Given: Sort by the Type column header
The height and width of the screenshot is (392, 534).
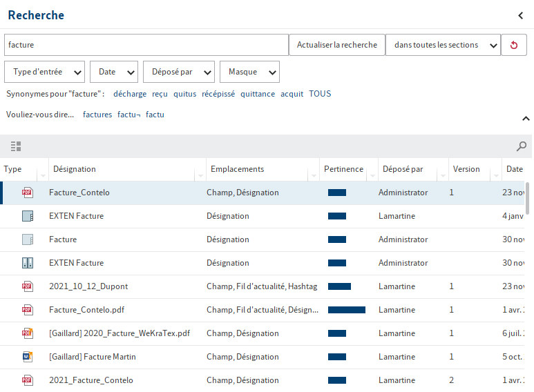Looking at the screenshot, I should coord(12,169).
